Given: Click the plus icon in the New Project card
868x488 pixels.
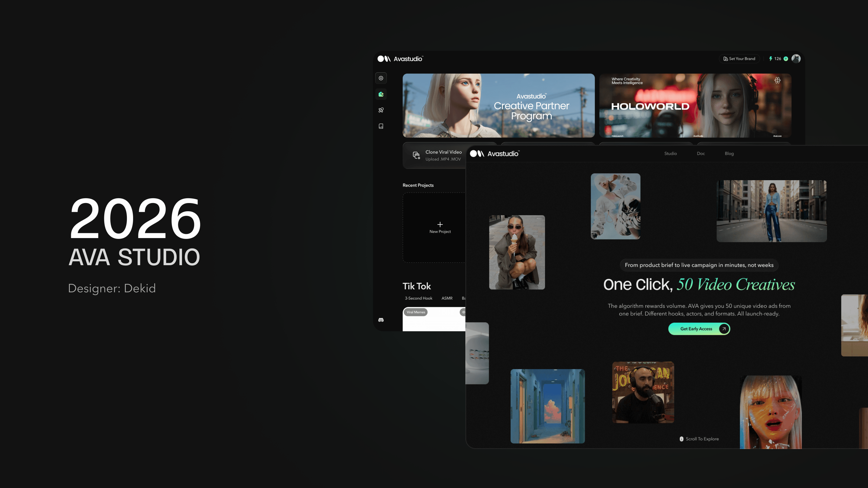Looking at the screenshot, I should click(x=440, y=224).
